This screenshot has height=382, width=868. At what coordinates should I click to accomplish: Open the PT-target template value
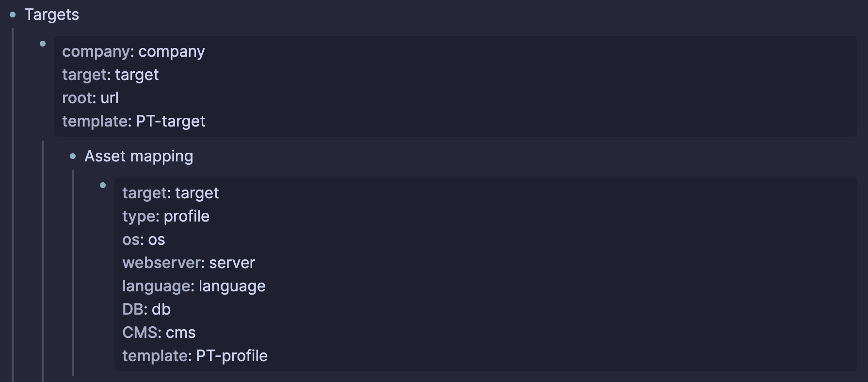(x=171, y=121)
